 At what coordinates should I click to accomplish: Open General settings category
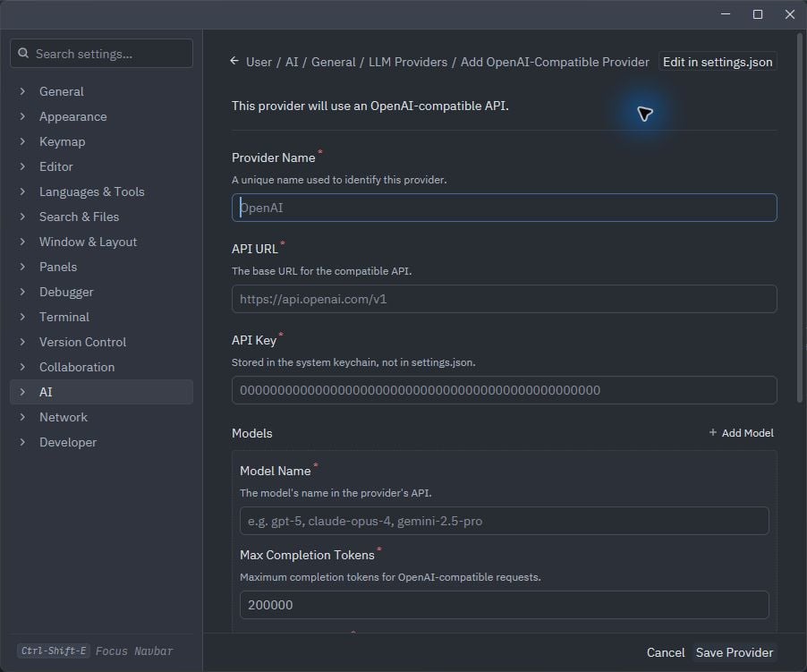(101, 91)
